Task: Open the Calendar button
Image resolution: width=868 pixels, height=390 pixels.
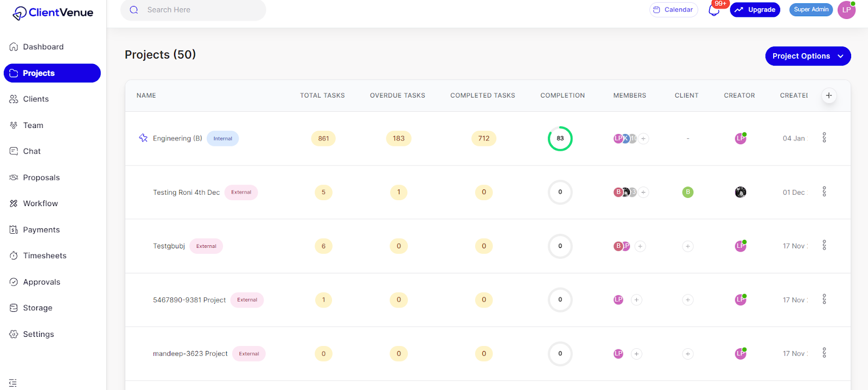Action: (x=673, y=10)
